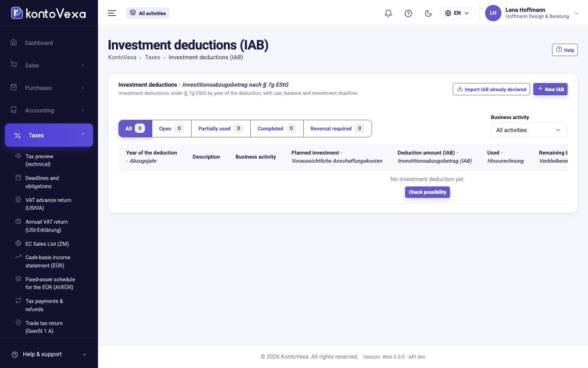Screen dimensions: 588x368
Task: Click the Purchases bag icon
Action: pyautogui.click(x=14, y=88)
